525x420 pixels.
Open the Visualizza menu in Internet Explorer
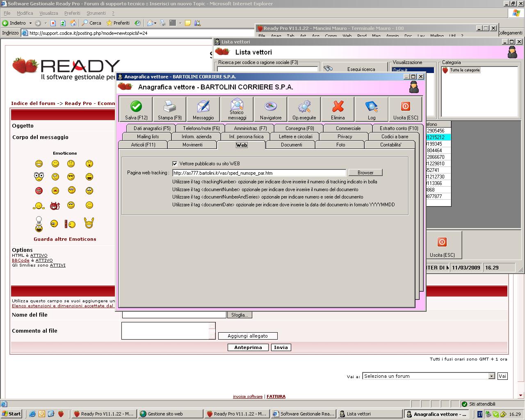pos(48,13)
